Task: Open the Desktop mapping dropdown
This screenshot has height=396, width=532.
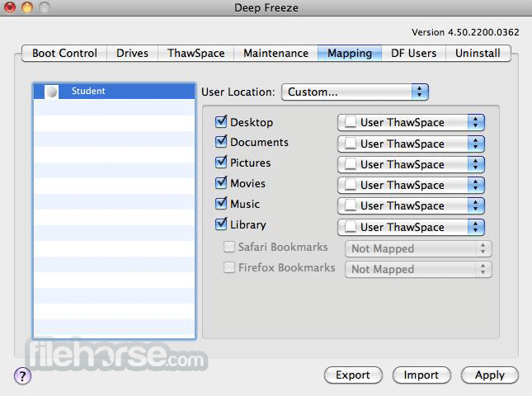Action: [411, 122]
